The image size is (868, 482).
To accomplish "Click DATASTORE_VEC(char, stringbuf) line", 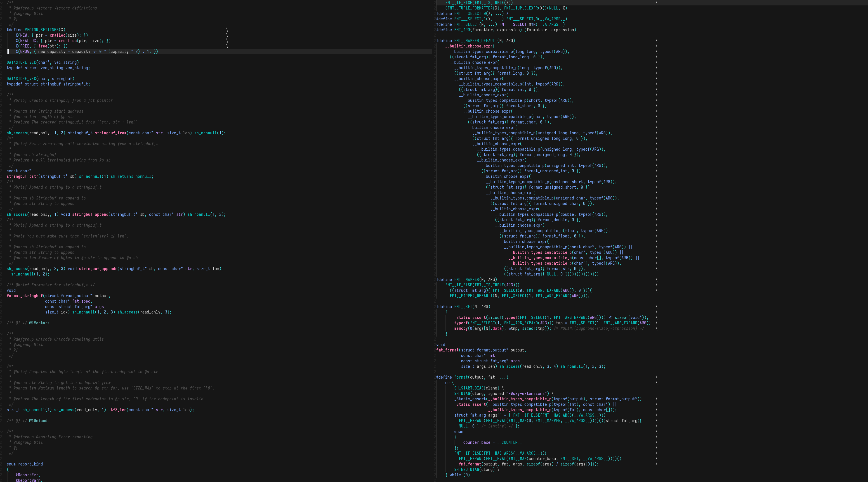I will [40, 78].
